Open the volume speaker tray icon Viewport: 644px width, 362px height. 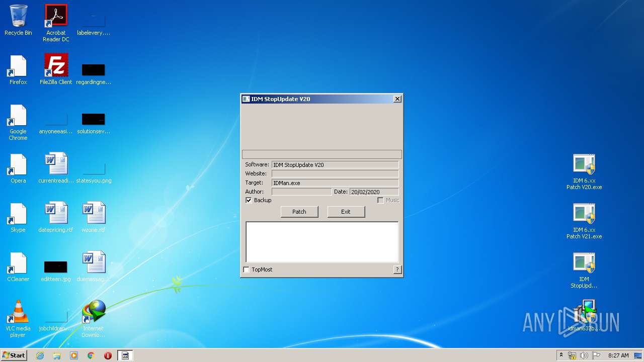584,355
